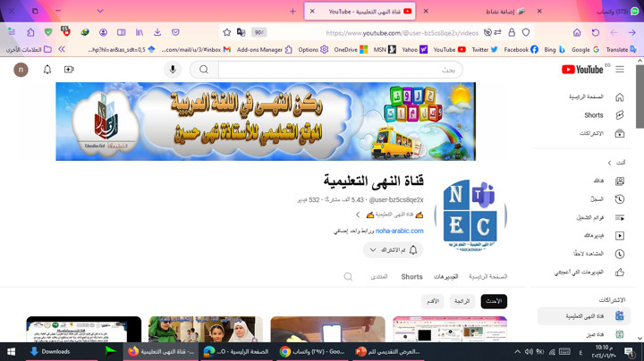Click the browser address bar URL
This screenshot has height=361, width=644.
[x=402, y=33]
